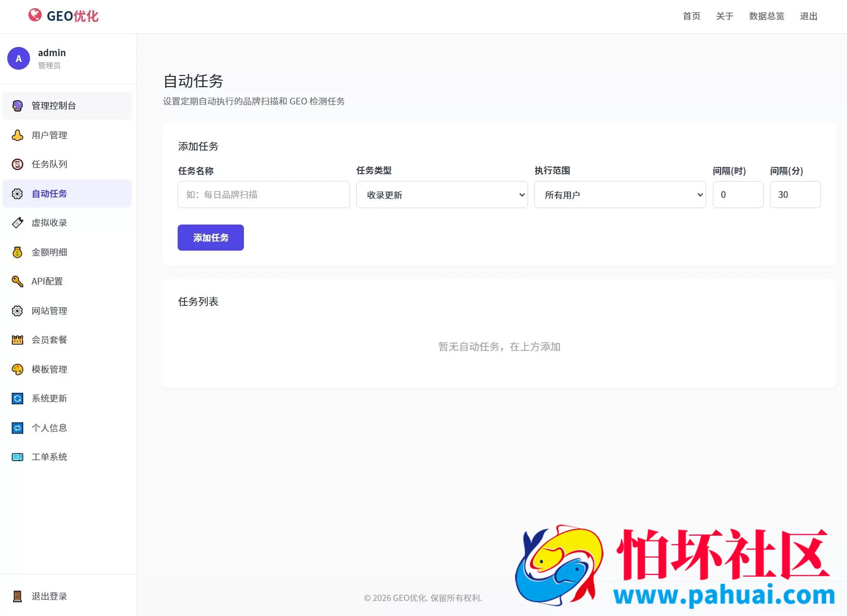Click the footer copyright text
Screen dimensions: 847x616
click(x=423, y=598)
